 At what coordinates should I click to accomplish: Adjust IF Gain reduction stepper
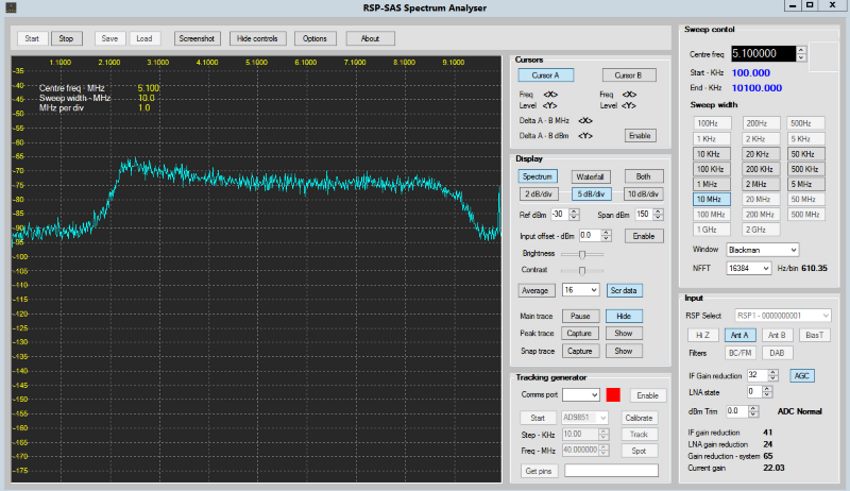774,375
